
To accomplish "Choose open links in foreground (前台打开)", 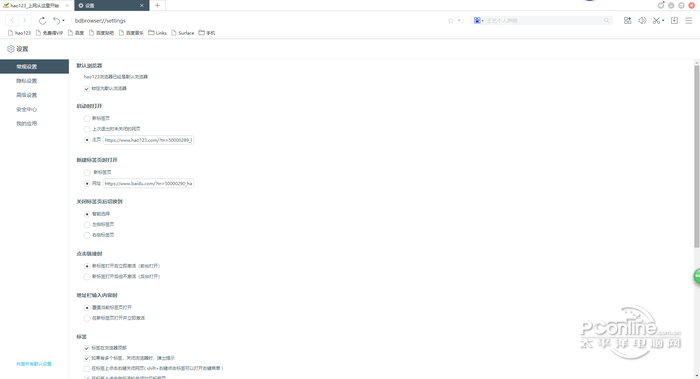I will [x=87, y=266].
